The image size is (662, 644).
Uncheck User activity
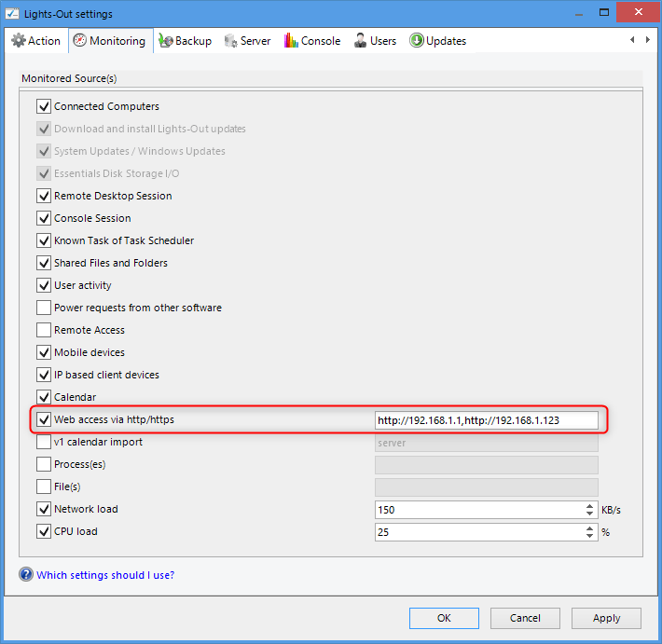[44, 285]
